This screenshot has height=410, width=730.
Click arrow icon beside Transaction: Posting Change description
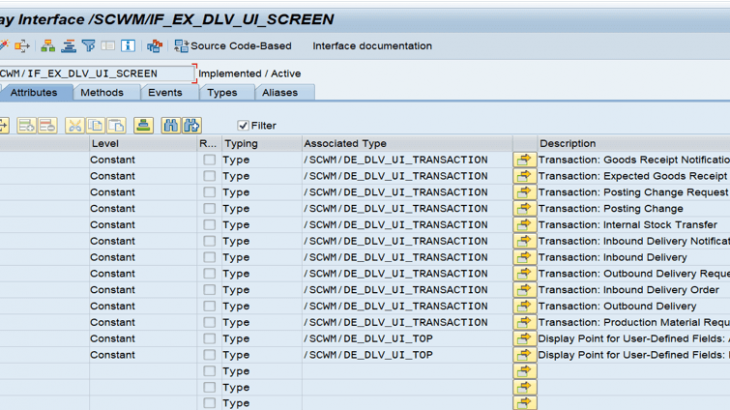pos(525,208)
